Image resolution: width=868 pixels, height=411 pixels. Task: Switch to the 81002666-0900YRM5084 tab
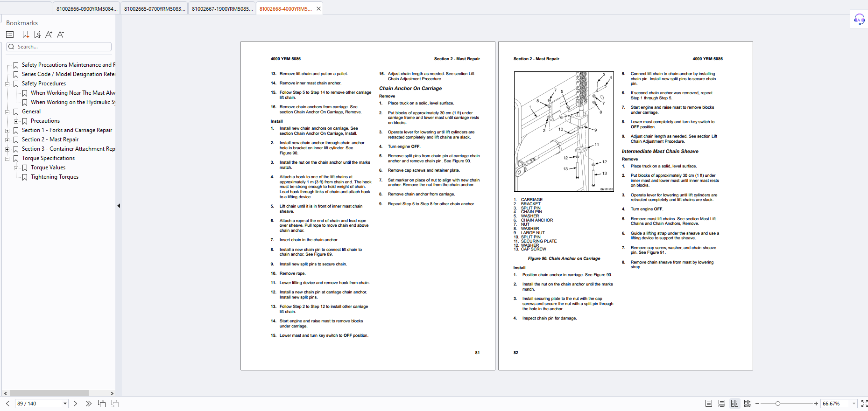tap(86, 9)
